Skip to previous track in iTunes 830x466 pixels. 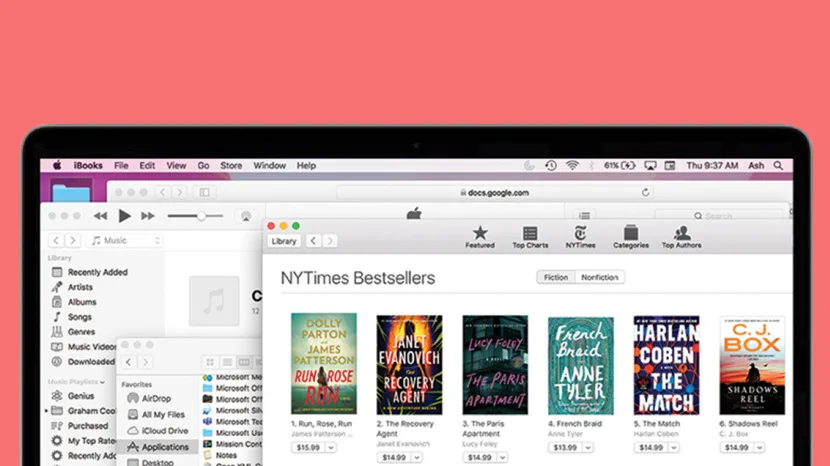tap(100, 216)
